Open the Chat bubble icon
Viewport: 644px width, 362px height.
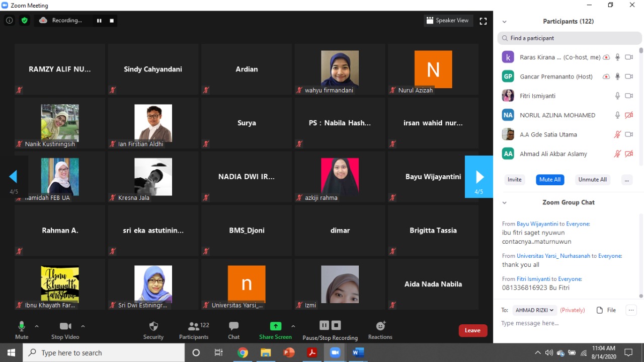coord(233,326)
